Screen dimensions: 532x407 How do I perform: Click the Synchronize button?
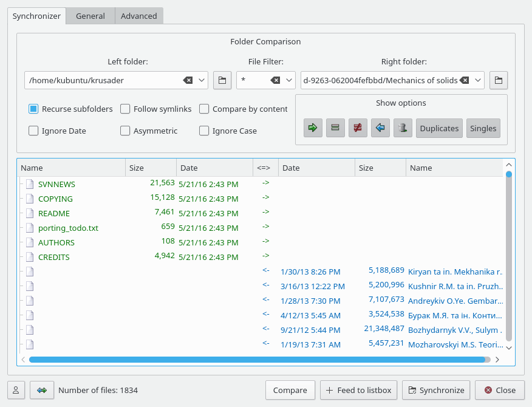coord(436,390)
